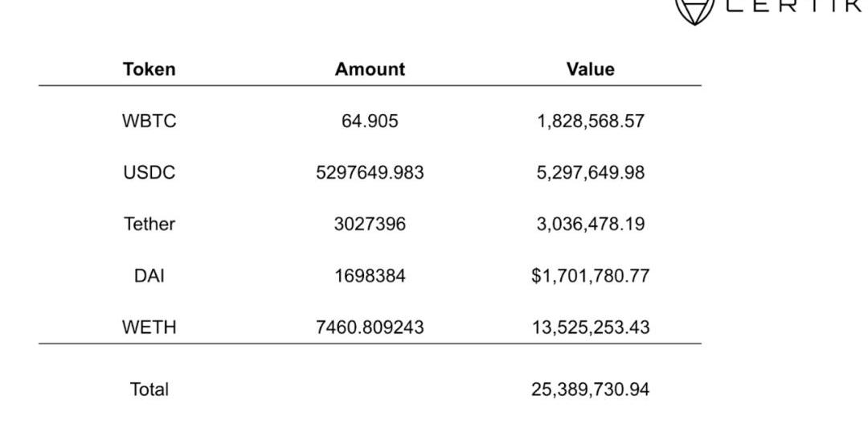
Task: Select the Value column header
Action: (x=590, y=69)
